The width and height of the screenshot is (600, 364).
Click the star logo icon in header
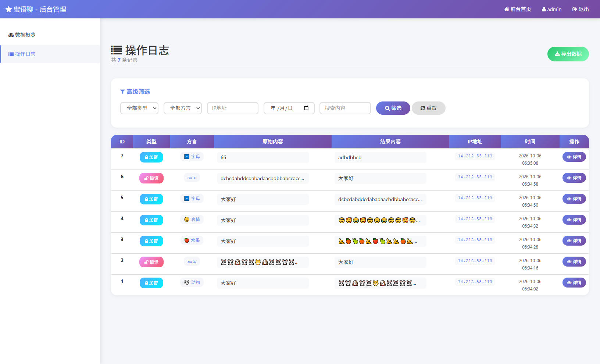tap(8, 9)
